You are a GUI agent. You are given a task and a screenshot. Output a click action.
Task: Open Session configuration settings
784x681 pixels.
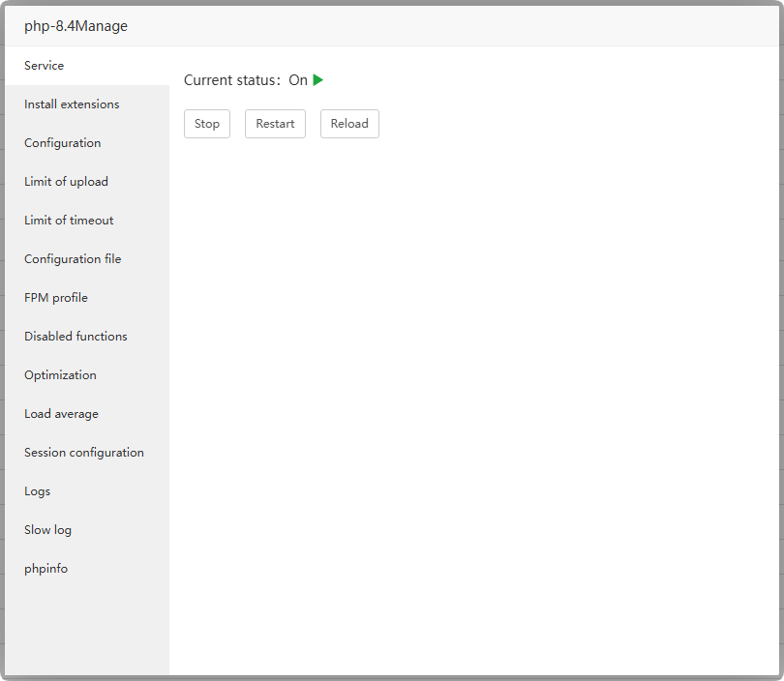pos(84,453)
